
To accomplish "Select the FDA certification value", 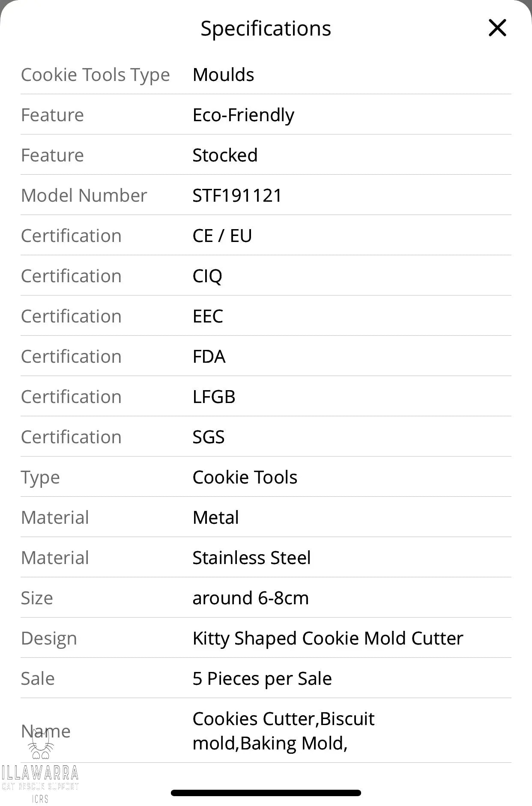I will [x=209, y=357].
